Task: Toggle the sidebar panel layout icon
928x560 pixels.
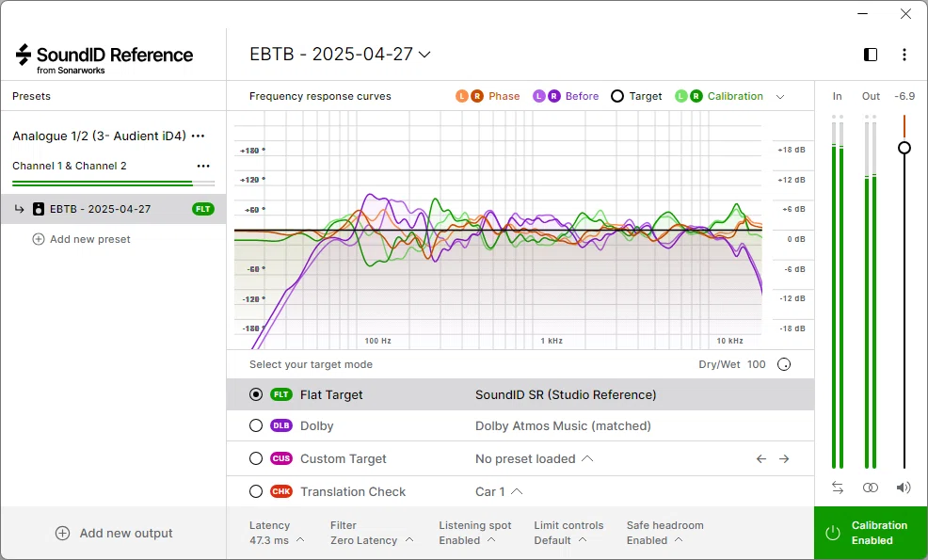Action: click(870, 55)
